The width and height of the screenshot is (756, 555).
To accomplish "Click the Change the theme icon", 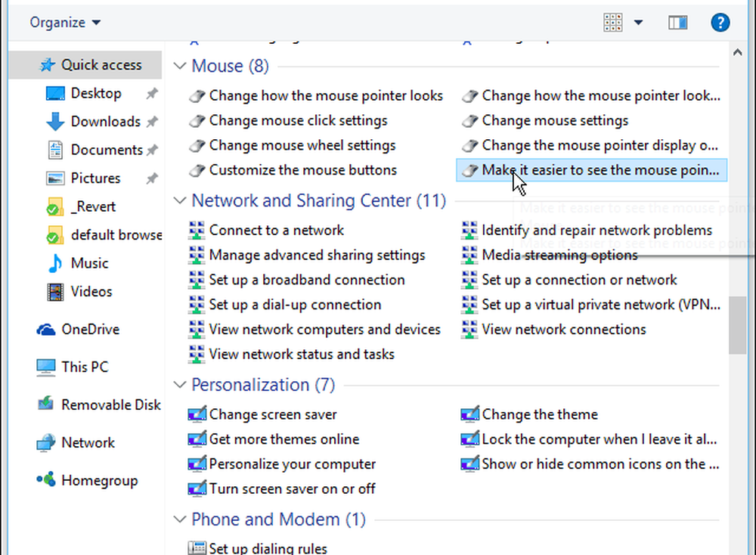I will click(x=469, y=414).
